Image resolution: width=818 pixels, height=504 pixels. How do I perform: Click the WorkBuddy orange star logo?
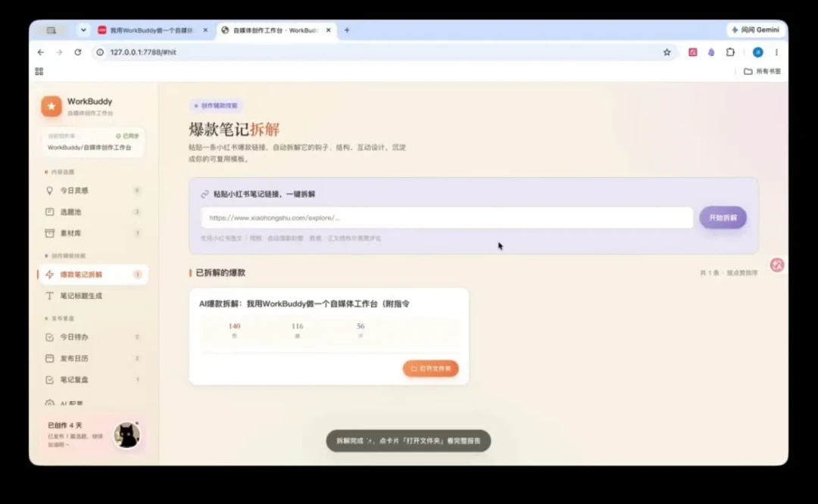pyautogui.click(x=52, y=107)
